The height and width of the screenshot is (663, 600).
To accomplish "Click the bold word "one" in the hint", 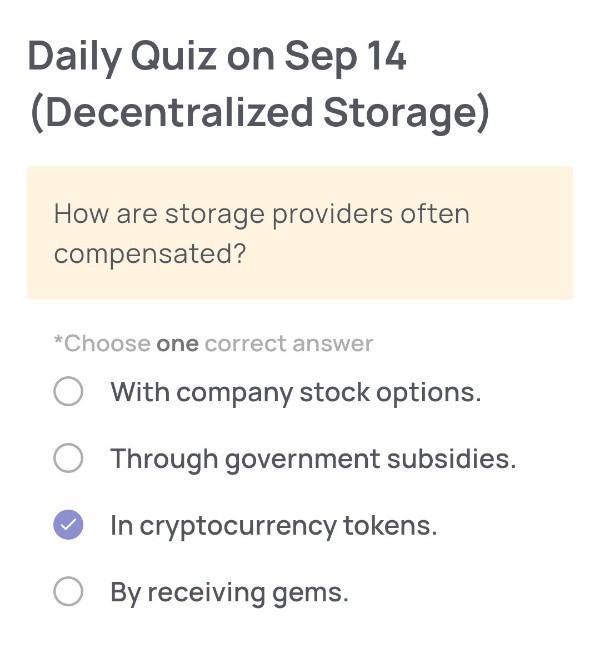I will tap(178, 344).
